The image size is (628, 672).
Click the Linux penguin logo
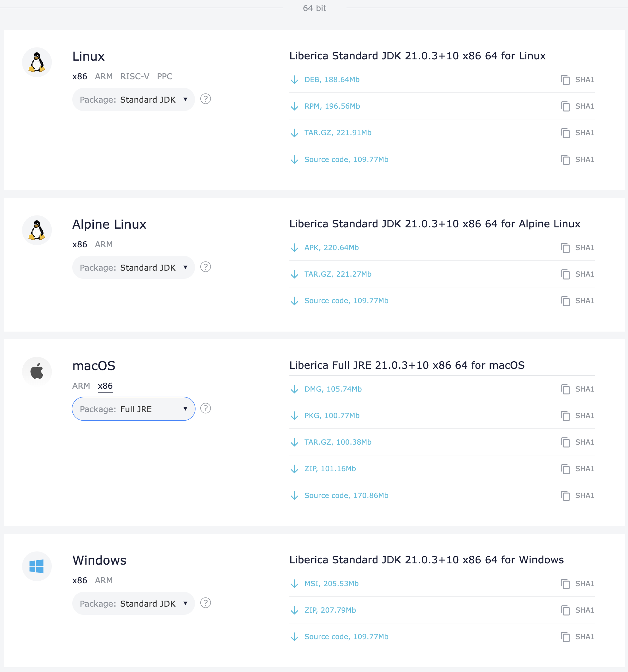coord(37,62)
